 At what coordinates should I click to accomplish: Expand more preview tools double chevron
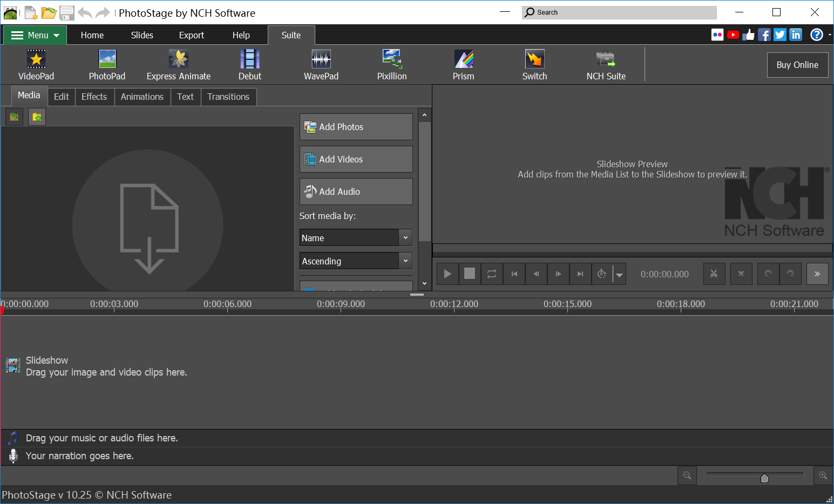[x=817, y=274]
